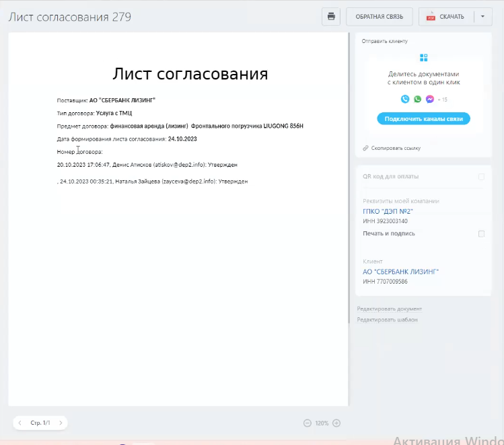Click the Денис Атисков approval line

coord(147,165)
